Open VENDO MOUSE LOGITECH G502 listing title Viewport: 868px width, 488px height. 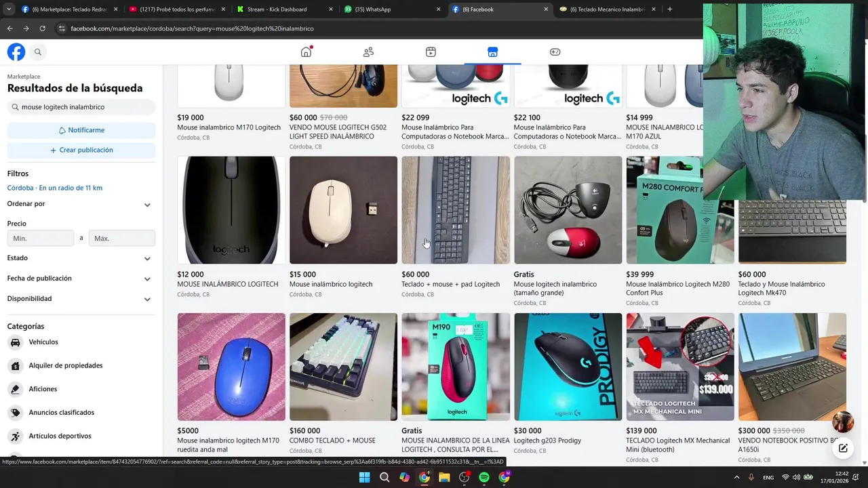coord(338,131)
